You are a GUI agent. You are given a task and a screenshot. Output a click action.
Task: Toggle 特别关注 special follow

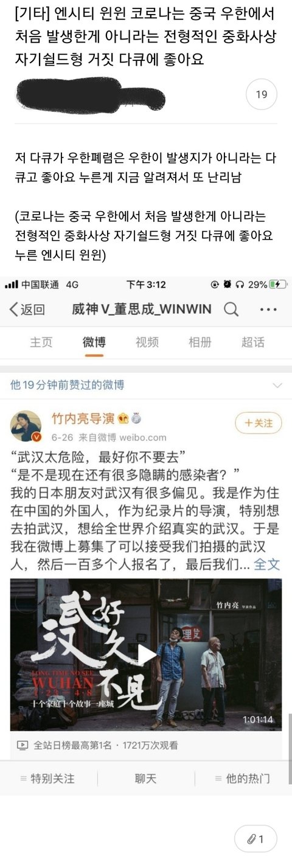pyautogui.click(x=47, y=778)
